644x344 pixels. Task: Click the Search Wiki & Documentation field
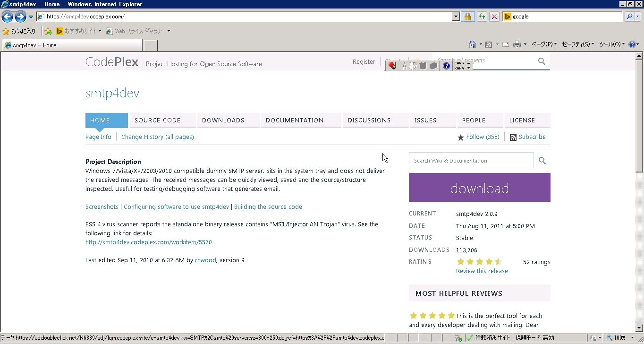471,160
